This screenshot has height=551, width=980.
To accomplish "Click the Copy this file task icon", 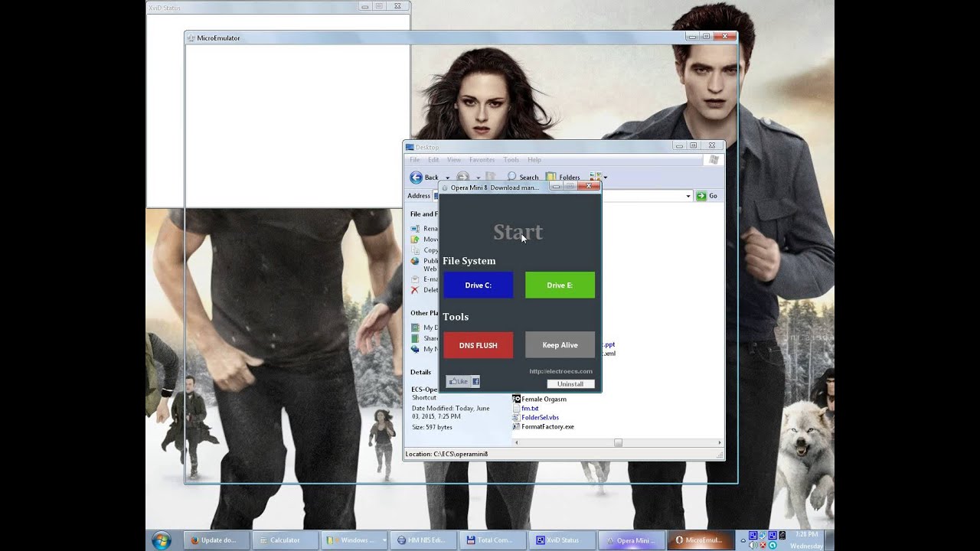I will point(415,249).
